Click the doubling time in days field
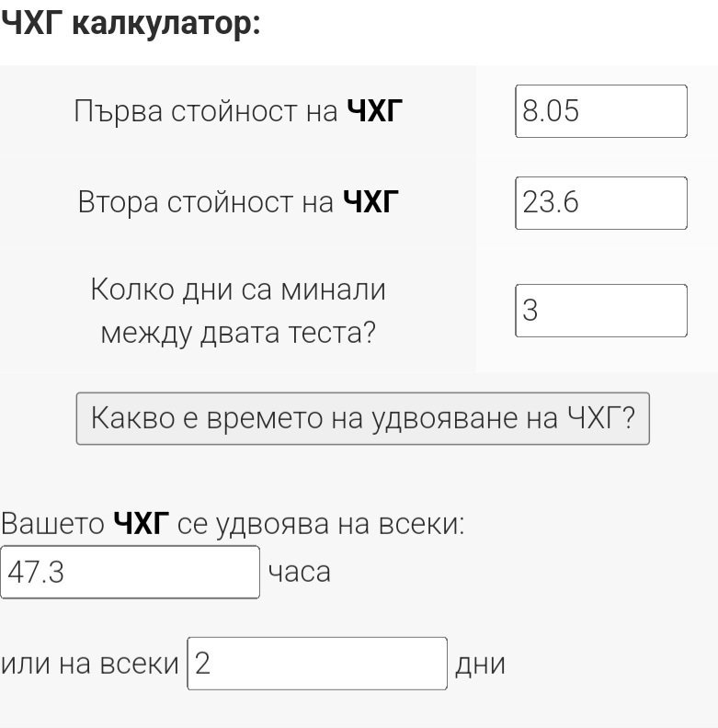 tap(317, 664)
